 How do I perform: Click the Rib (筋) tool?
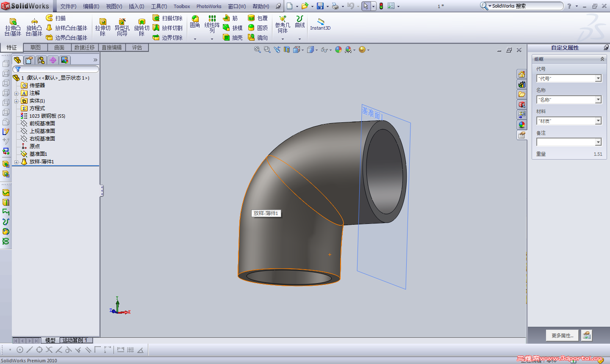(230, 18)
